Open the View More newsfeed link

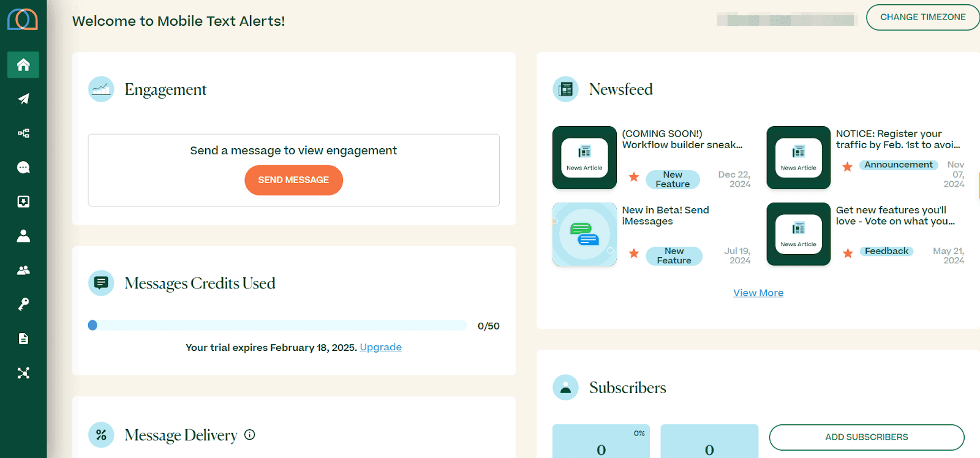tap(758, 293)
